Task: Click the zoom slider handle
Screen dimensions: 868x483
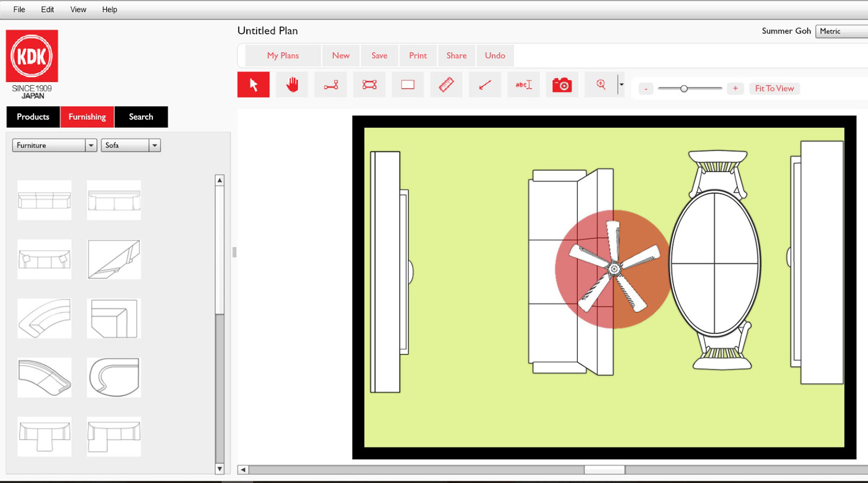Action: [x=684, y=88]
